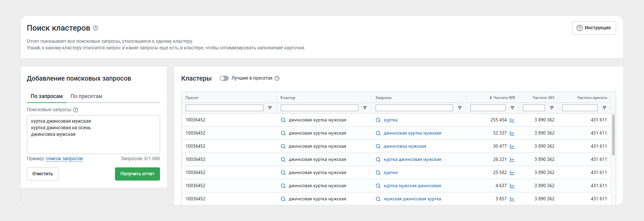The width and height of the screenshot is (644, 221).
Task: Open trend chart icon for 255 454 row
Action: (x=512, y=120)
